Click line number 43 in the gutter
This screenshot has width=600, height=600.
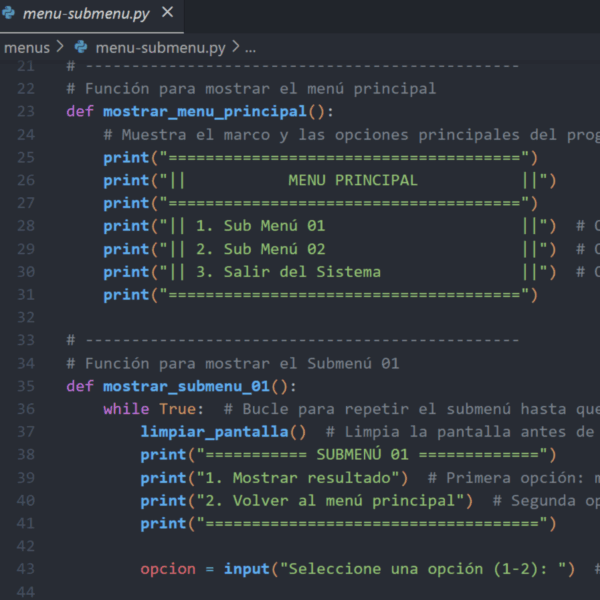[x=26, y=569]
